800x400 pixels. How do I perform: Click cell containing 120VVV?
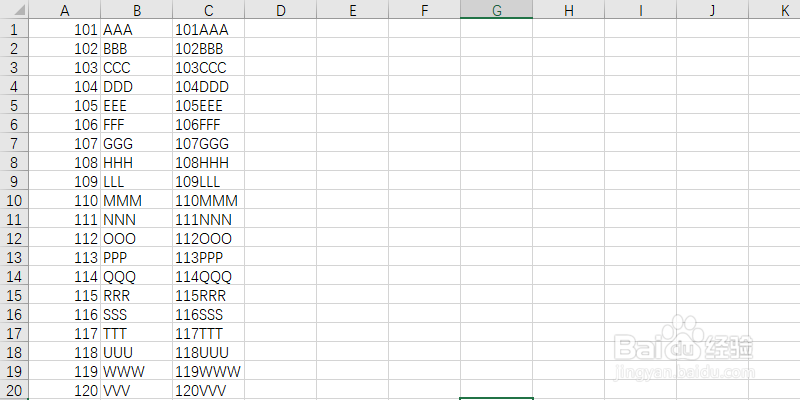tap(209, 389)
